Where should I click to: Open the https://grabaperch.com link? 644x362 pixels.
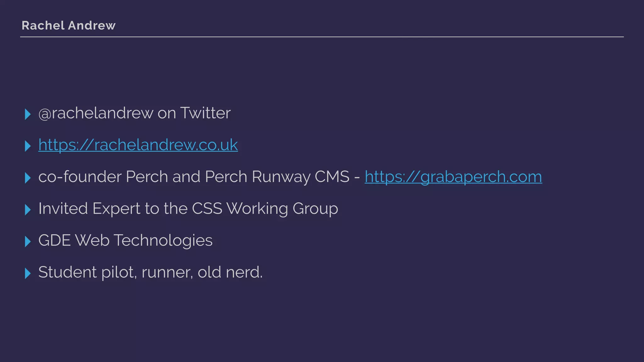pyautogui.click(x=453, y=177)
